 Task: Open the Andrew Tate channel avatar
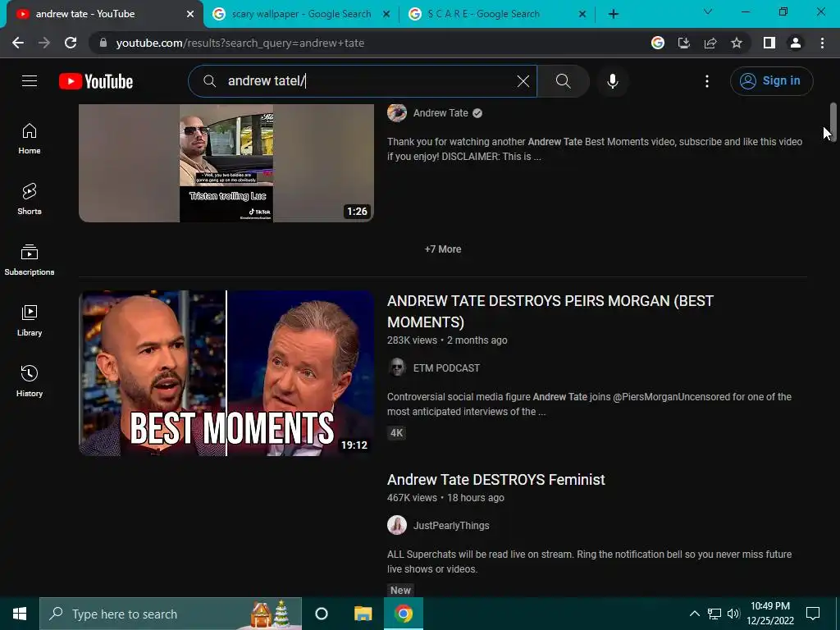click(397, 113)
